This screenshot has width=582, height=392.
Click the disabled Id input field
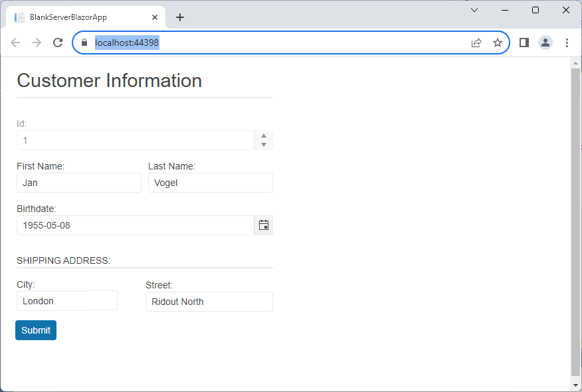pos(136,140)
